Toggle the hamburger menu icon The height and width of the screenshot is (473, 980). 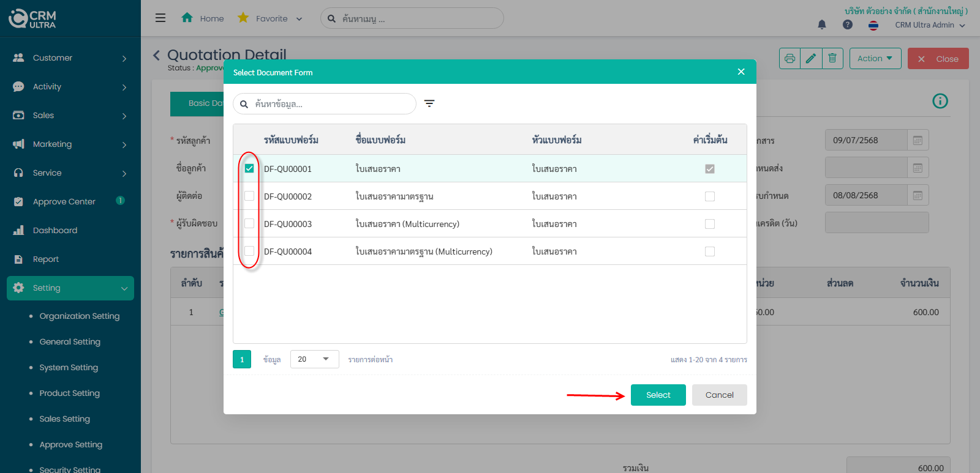160,18
